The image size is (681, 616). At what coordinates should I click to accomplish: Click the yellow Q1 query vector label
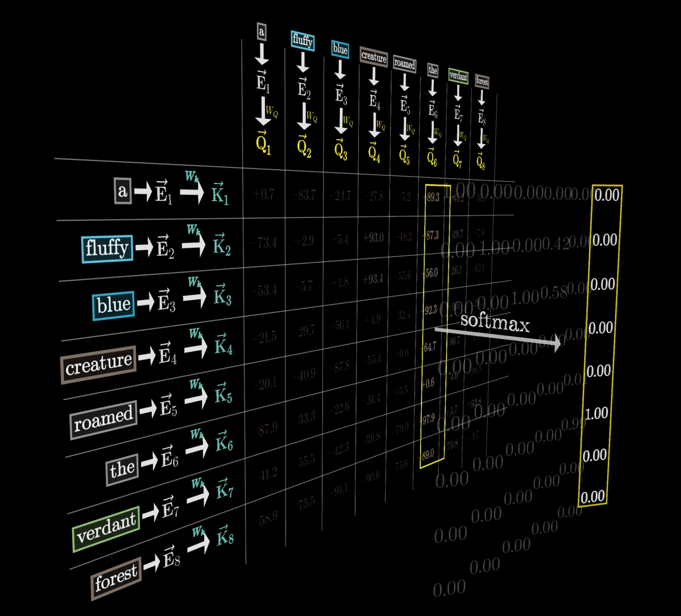263,144
